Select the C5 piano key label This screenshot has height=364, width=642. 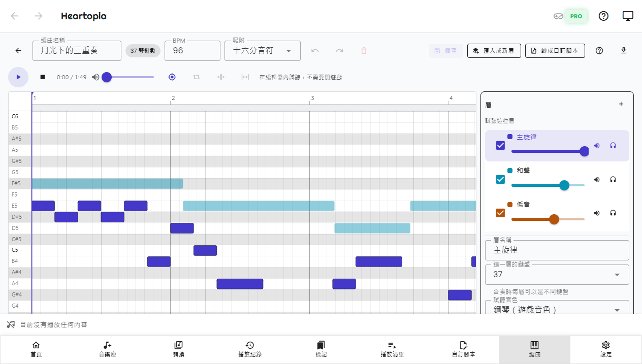pos(20,250)
